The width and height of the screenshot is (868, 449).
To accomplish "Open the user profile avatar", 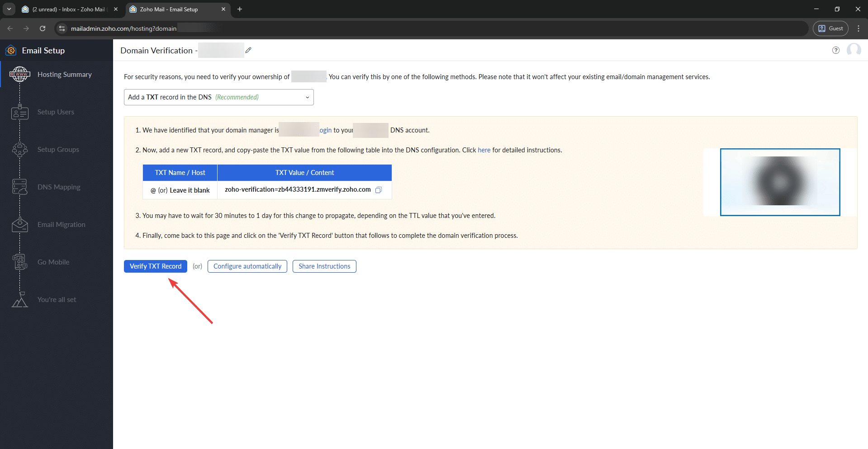I will 854,50.
